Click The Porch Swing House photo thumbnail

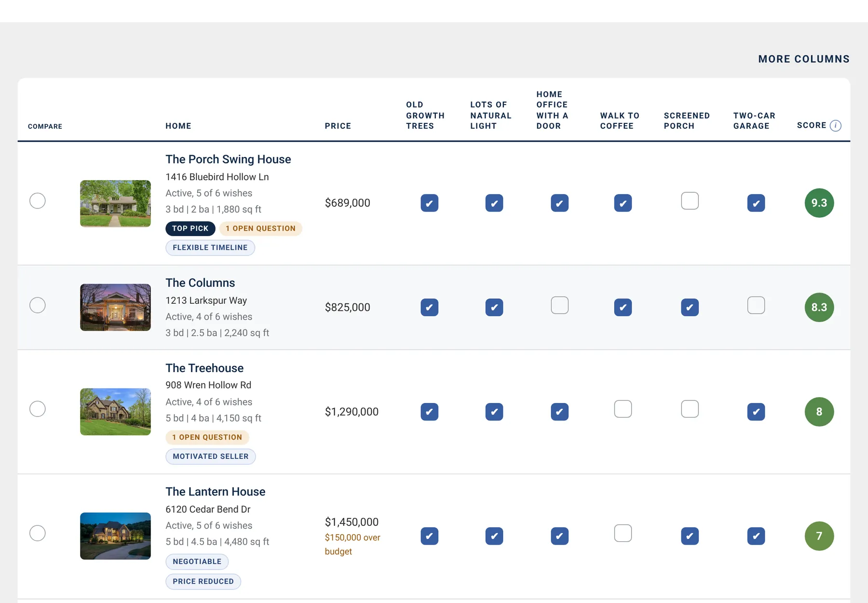tap(115, 203)
